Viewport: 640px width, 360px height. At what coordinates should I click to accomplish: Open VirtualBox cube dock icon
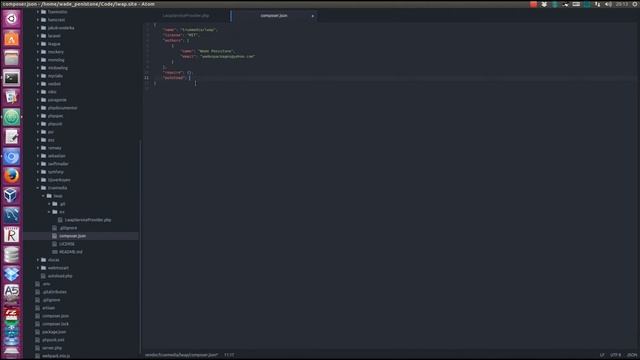coord(11,196)
